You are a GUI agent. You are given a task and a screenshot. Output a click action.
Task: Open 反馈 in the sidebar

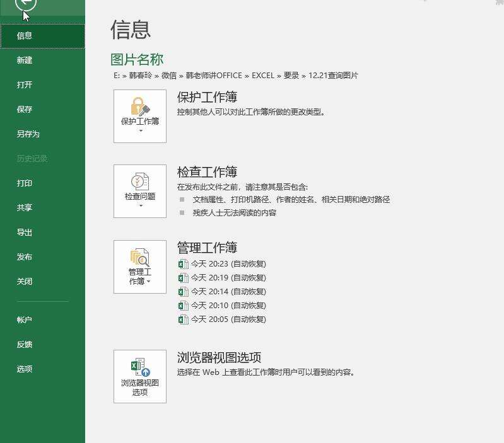[25, 345]
